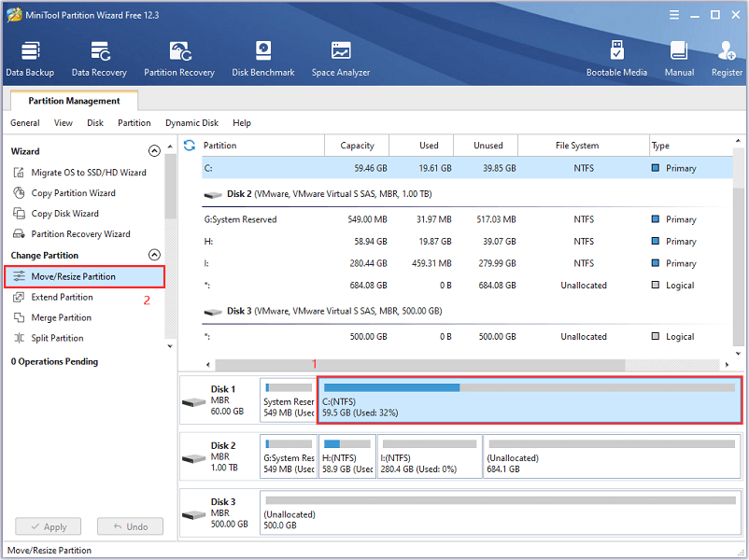Open the Partition menu
The width and height of the screenshot is (749, 560).
pyautogui.click(x=134, y=122)
